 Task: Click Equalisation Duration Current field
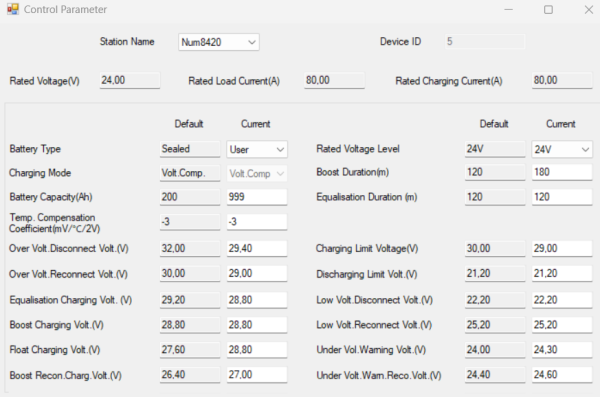coord(562,197)
